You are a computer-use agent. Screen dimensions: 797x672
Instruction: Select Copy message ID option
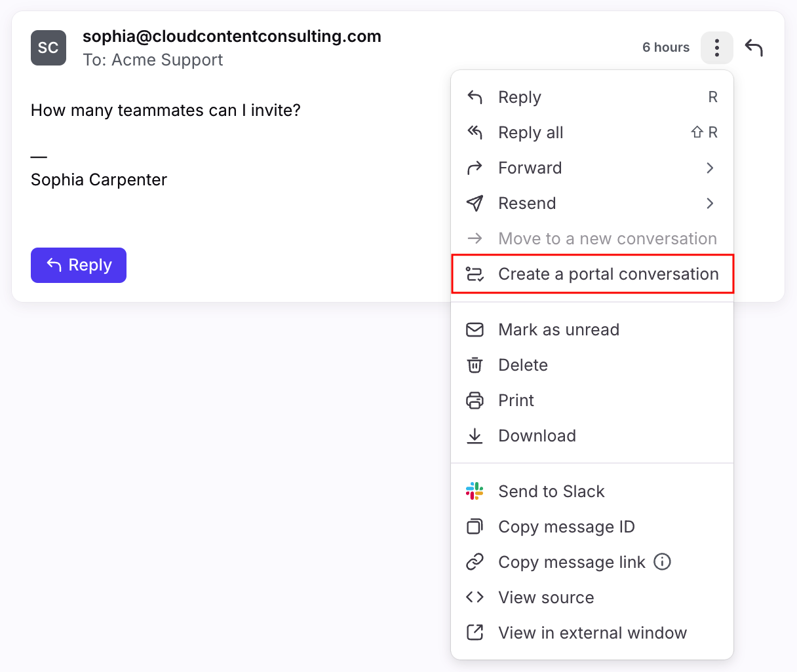tap(566, 527)
